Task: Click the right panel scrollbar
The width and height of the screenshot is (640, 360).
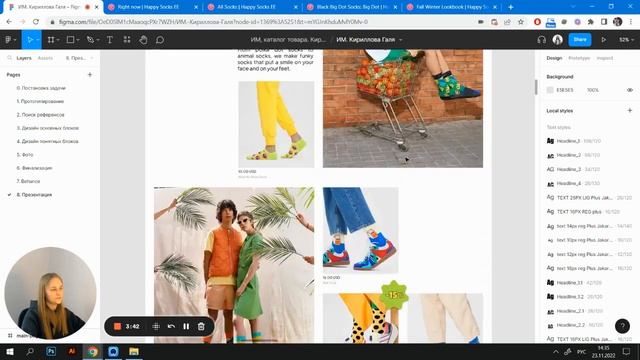Action: click(x=536, y=87)
